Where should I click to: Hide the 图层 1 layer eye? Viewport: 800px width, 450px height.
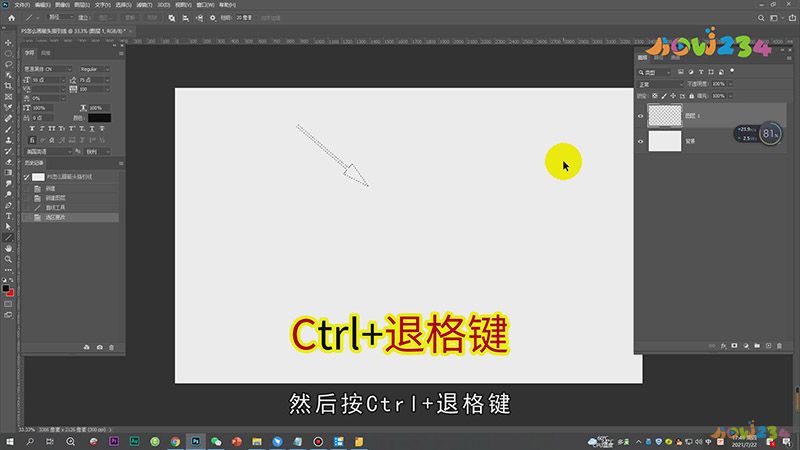click(641, 116)
